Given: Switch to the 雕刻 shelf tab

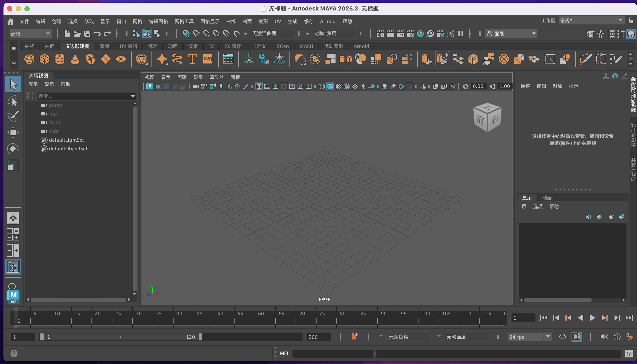Looking at the screenshot, I should point(104,46).
